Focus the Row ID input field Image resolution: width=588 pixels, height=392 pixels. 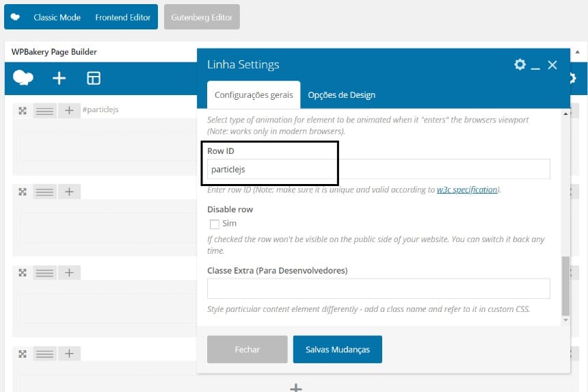pos(378,169)
